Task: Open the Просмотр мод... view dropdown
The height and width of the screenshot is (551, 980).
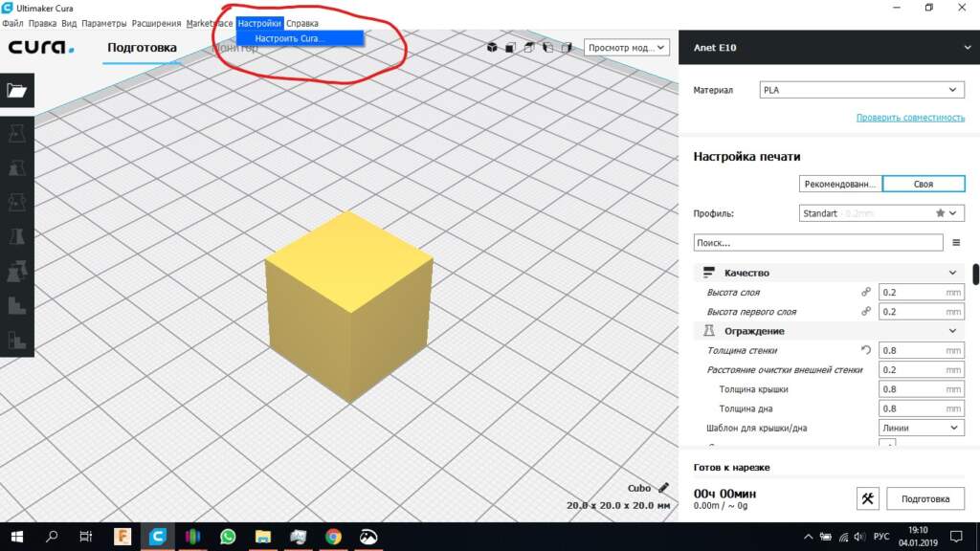Action: pos(626,47)
